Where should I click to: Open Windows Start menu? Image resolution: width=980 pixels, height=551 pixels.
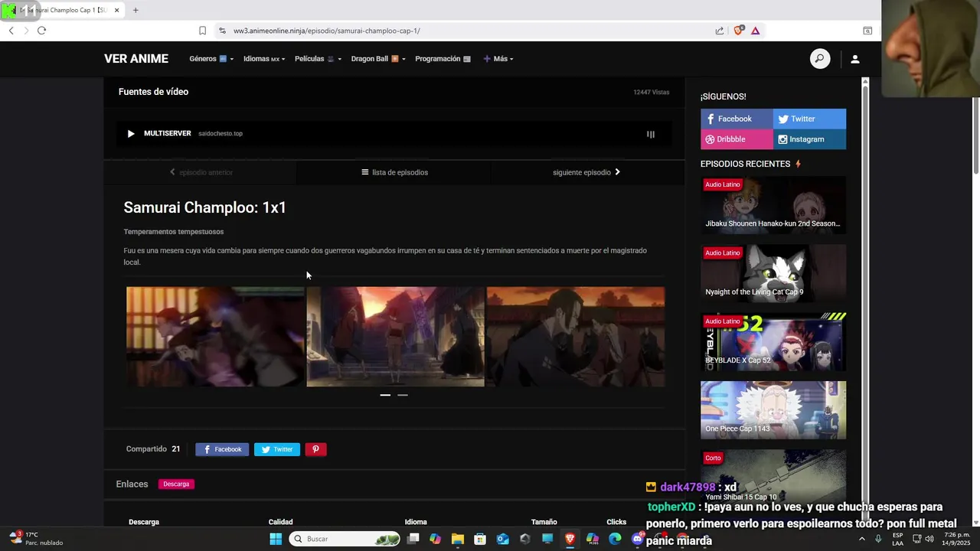(276, 539)
